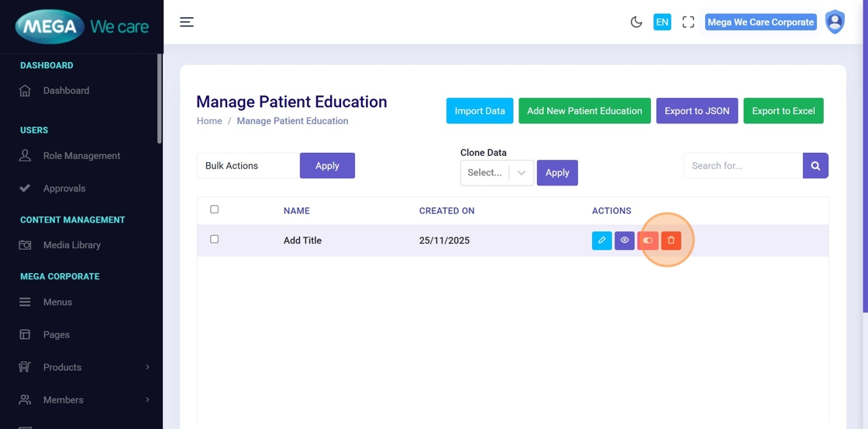This screenshot has width=868, height=429.
Task: Open the Clone Data select dropdown
Action: [x=496, y=172]
